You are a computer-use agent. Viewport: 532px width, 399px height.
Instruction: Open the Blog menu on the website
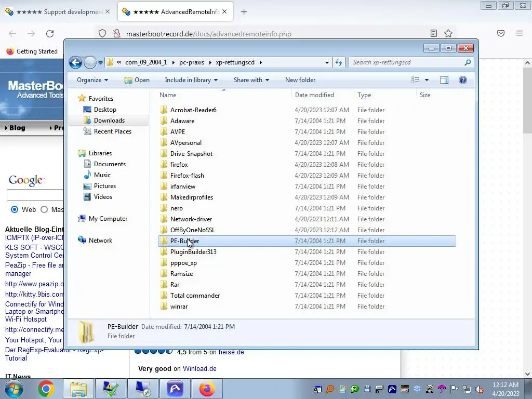tap(15, 128)
